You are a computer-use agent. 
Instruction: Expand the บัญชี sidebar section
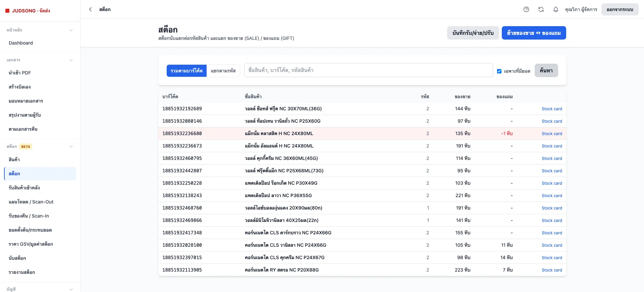point(71,289)
